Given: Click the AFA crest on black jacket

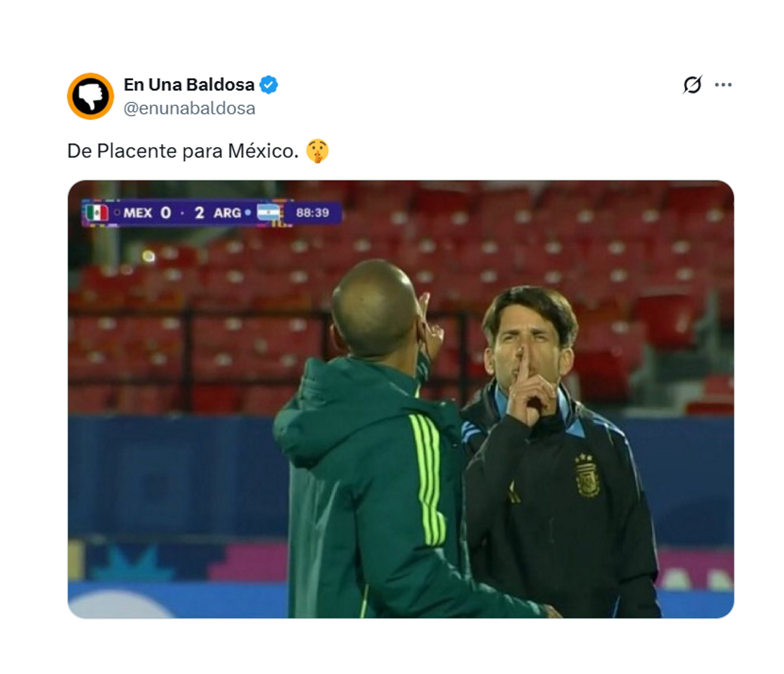Looking at the screenshot, I should coord(587,477).
